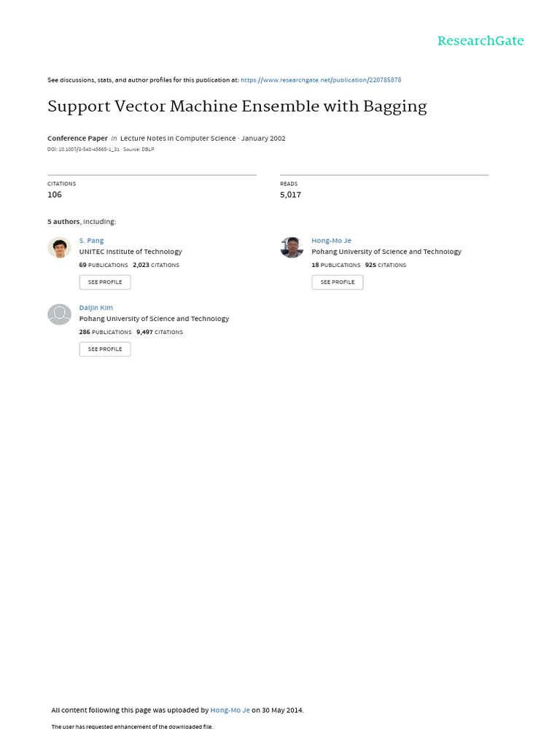Click the ResearchGate logo

click(x=480, y=41)
